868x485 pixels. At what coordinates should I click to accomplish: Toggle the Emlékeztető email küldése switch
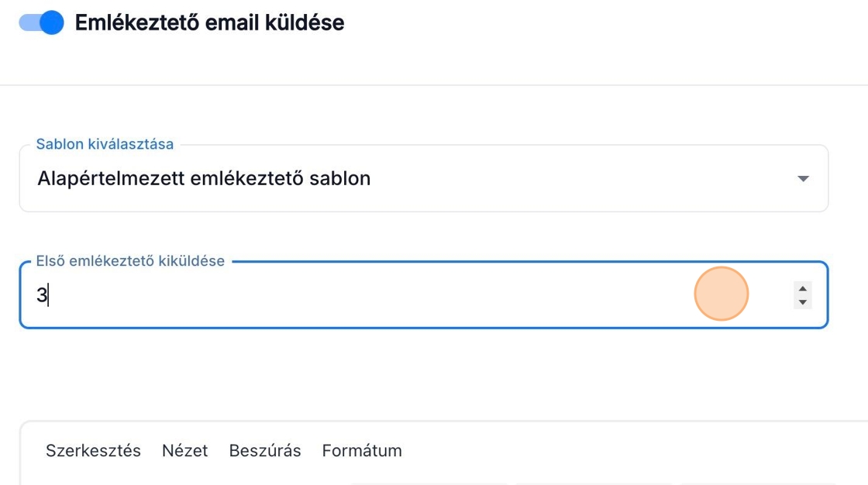(x=41, y=22)
